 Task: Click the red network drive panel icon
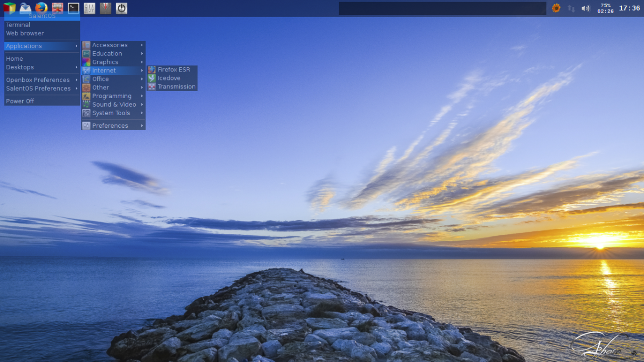(57, 8)
